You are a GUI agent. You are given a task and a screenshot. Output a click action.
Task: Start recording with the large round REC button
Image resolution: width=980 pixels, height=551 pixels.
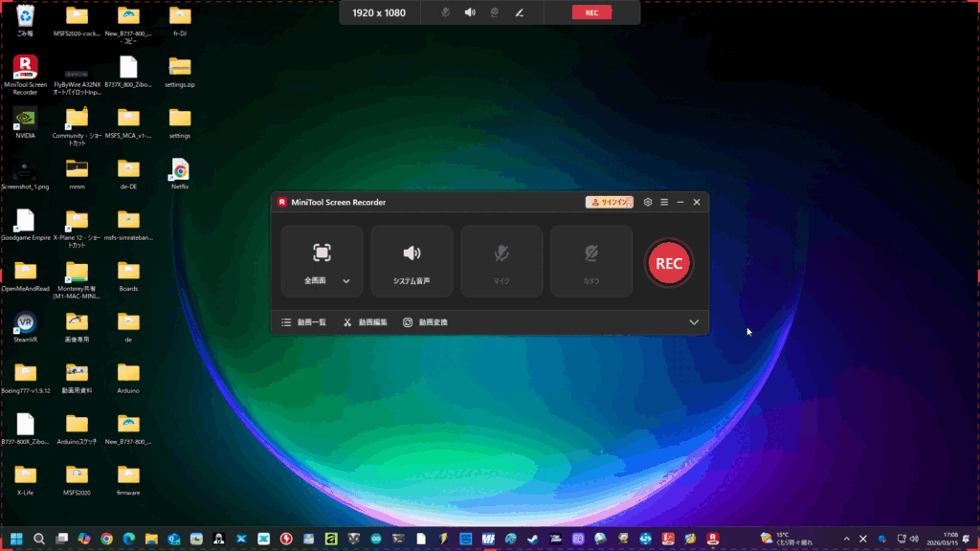pos(669,263)
